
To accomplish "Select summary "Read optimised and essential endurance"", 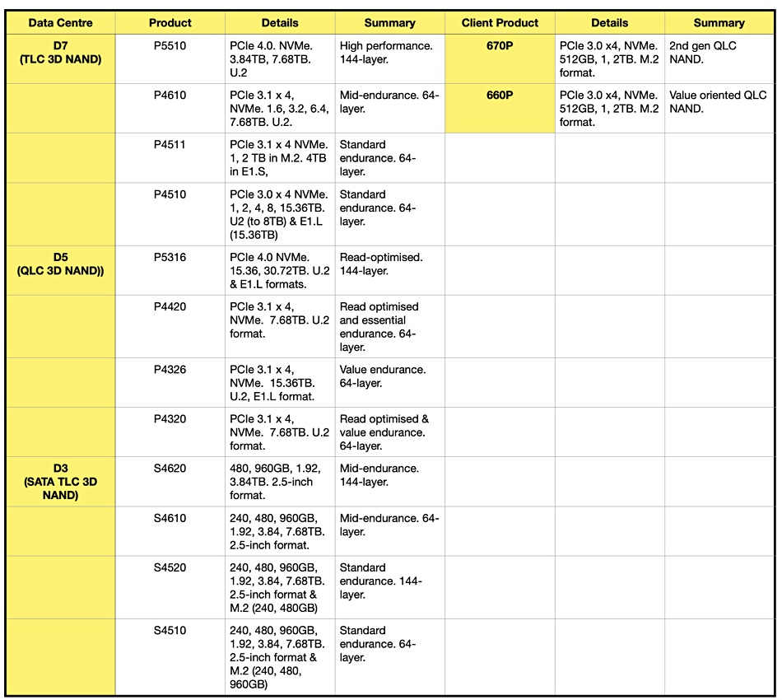I will [x=390, y=326].
